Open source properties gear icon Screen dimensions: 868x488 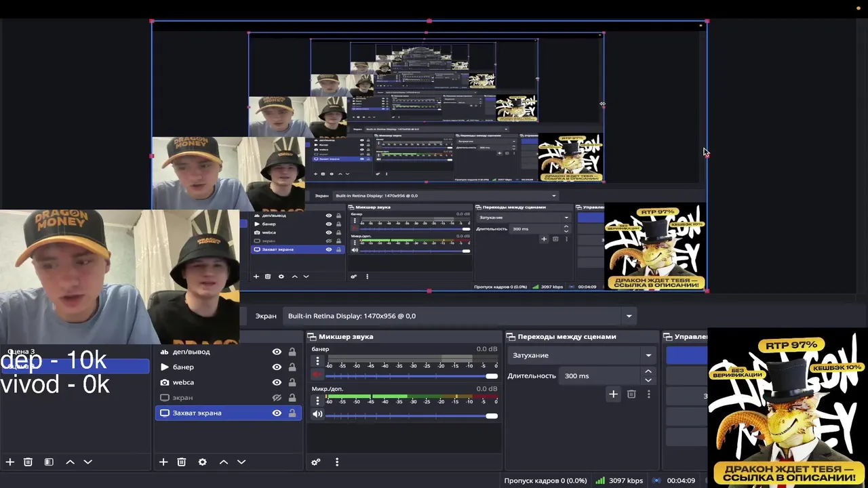click(202, 462)
